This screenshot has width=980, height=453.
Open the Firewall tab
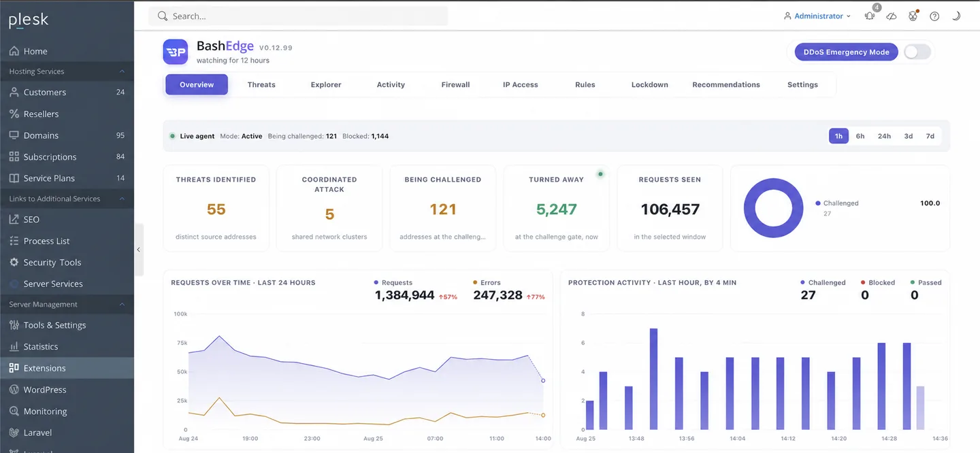[455, 85]
